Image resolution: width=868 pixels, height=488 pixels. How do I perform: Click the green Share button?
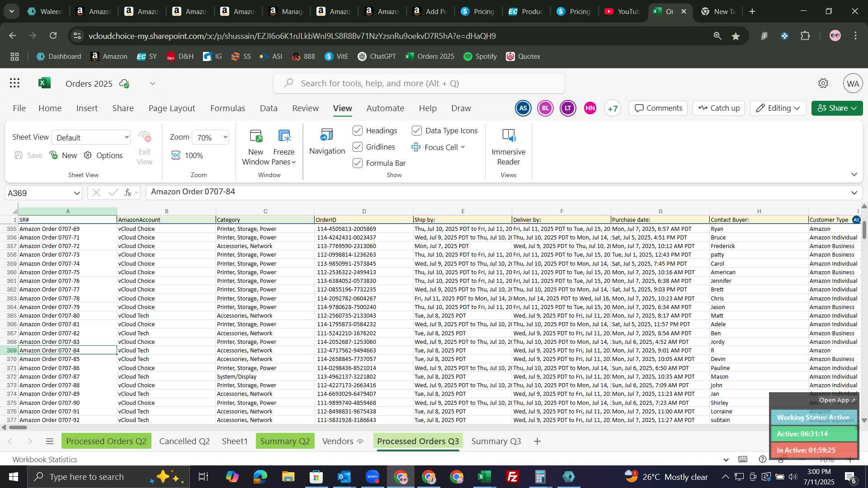tap(837, 108)
